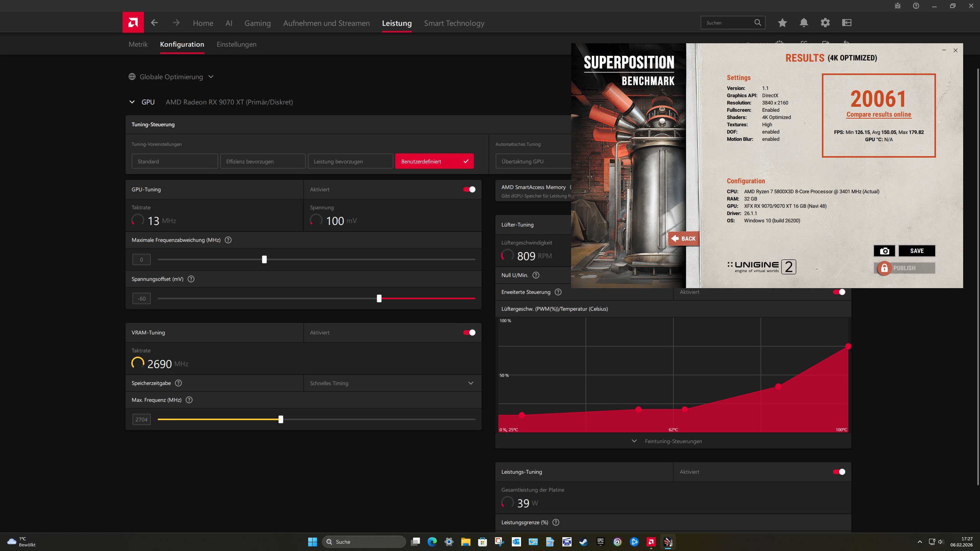The image size is (980, 551).
Task: Open notifications via the bell icon
Action: click(804, 23)
